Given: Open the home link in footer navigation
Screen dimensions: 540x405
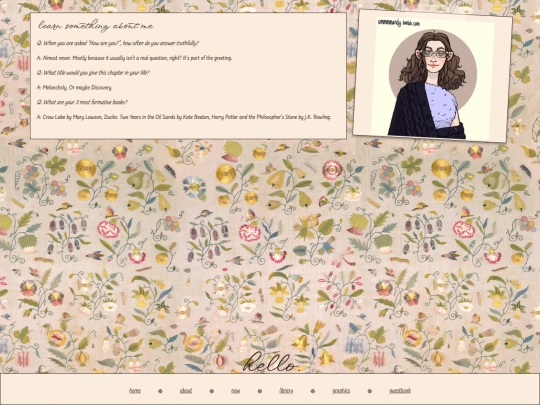Looking at the screenshot, I should (135, 391).
